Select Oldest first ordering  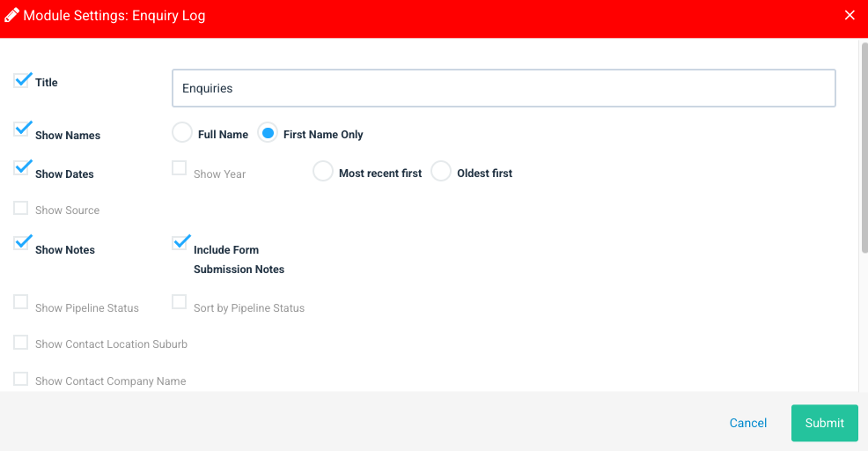point(441,171)
